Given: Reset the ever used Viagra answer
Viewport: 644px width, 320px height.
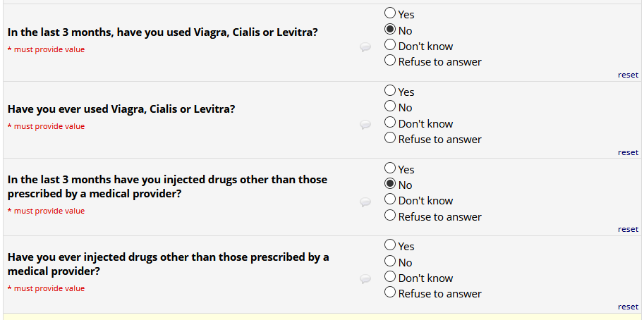Looking at the screenshot, I should tap(628, 152).
